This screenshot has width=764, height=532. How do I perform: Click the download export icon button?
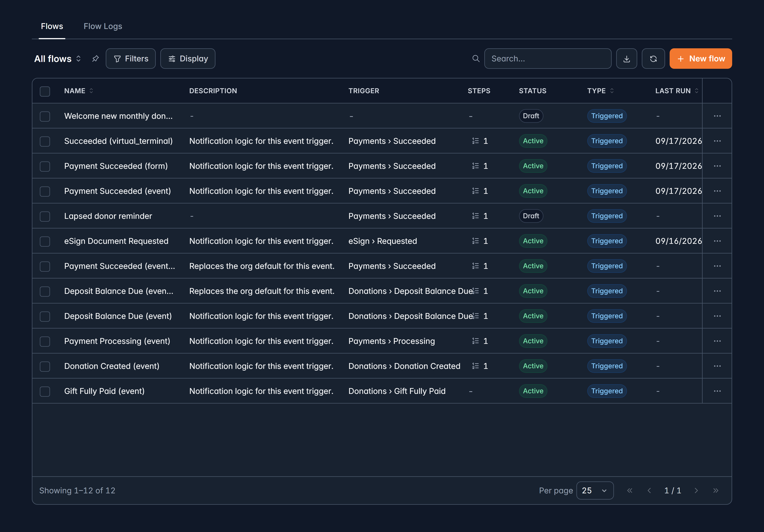point(626,59)
